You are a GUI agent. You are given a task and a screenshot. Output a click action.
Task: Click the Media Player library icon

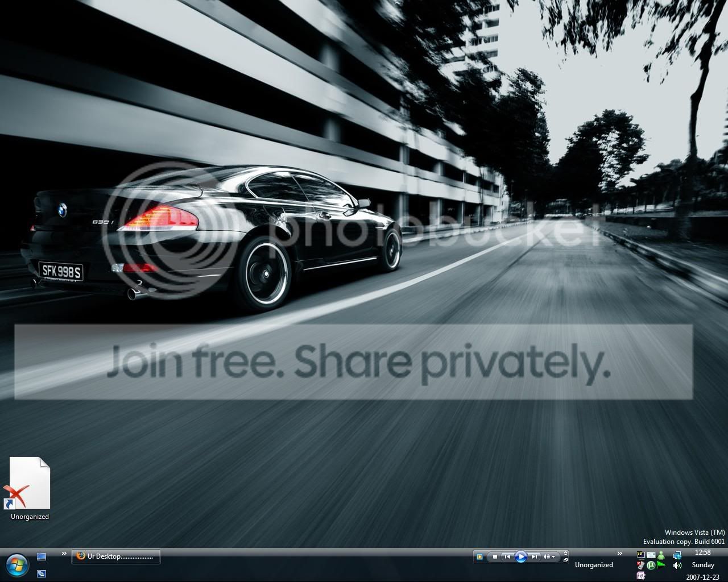[x=479, y=556]
